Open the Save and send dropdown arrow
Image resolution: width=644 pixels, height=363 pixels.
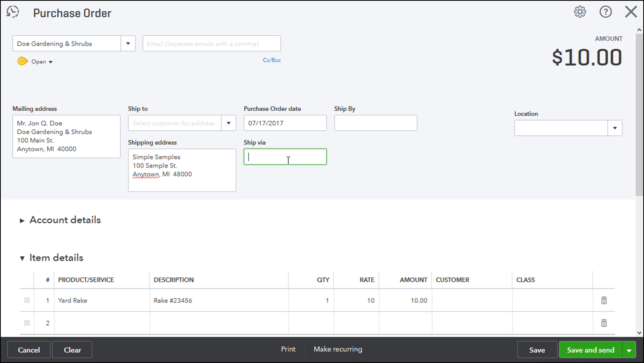coord(628,349)
